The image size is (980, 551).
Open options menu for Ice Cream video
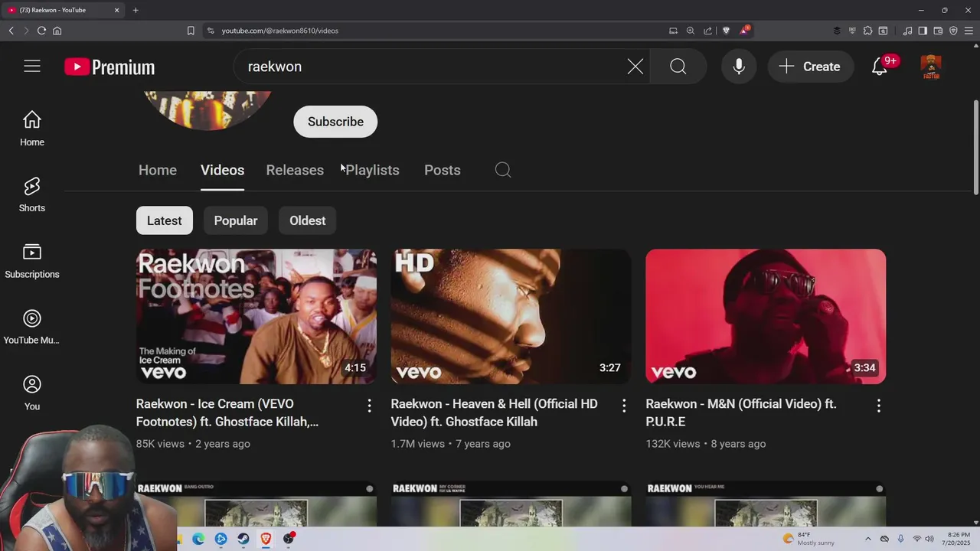(369, 406)
